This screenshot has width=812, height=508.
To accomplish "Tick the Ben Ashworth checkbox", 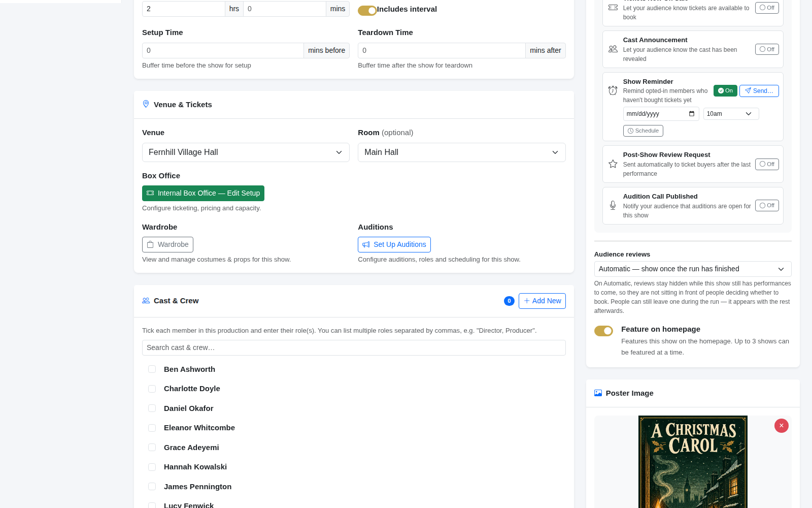I will click(x=152, y=369).
